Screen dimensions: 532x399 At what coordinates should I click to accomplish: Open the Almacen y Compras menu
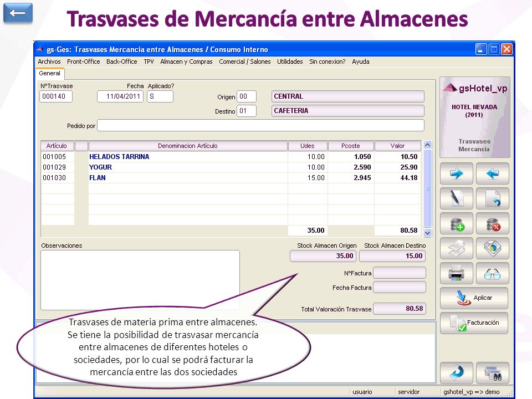point(186,62)
